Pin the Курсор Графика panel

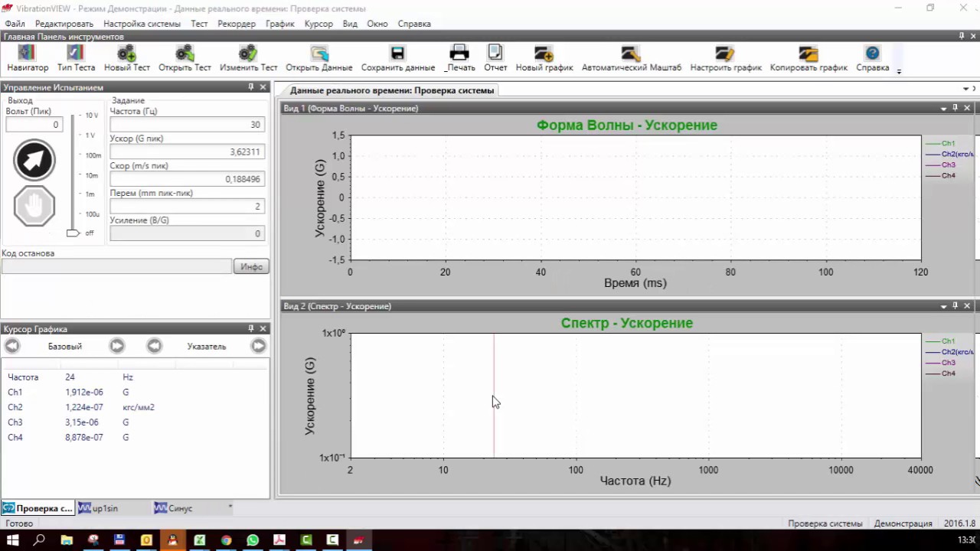click(251, 328)
